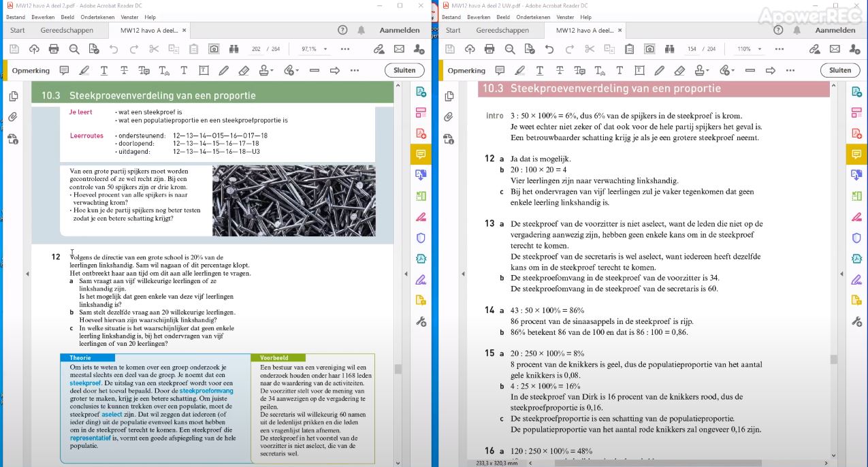Open the attachments paperclip panel in right window

coord(449,117)
